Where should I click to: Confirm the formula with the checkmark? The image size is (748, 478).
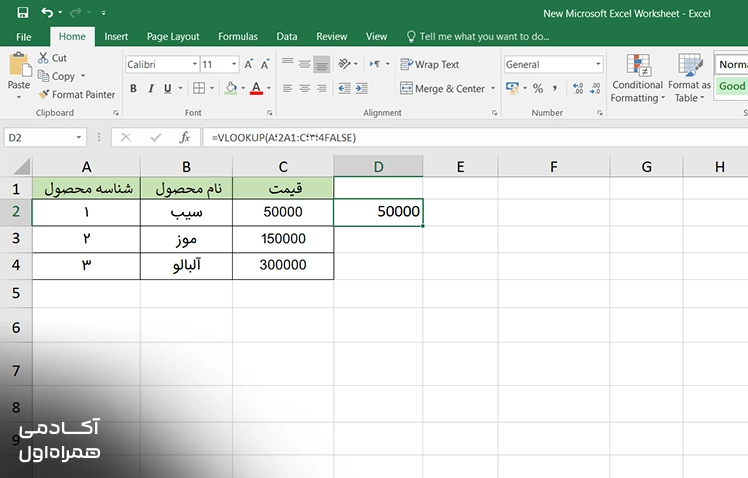[x=156, y=138]
